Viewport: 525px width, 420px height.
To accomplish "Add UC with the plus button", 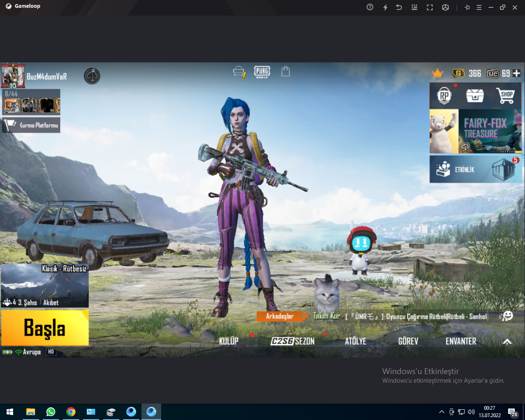I will coord(516,73).
